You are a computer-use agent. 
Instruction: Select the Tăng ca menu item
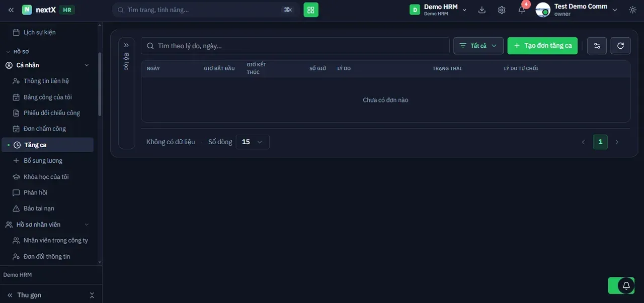coord(47,145)
